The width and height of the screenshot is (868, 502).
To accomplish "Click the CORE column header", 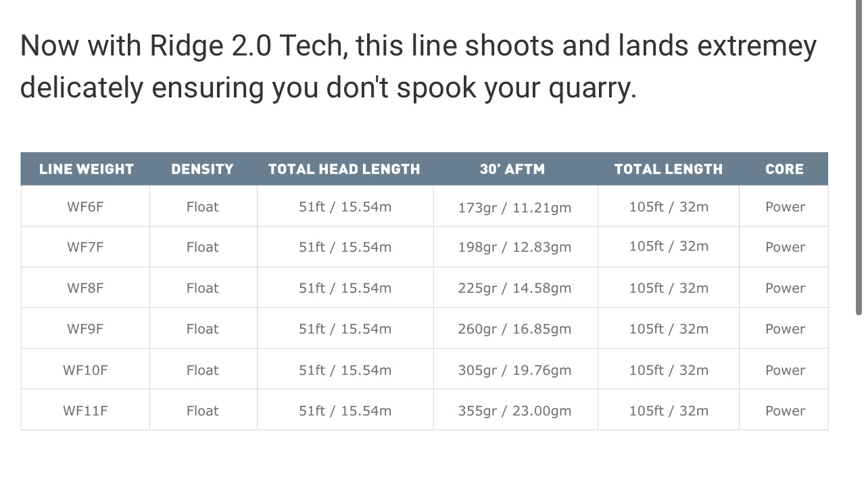I will [x=784, y=169].
